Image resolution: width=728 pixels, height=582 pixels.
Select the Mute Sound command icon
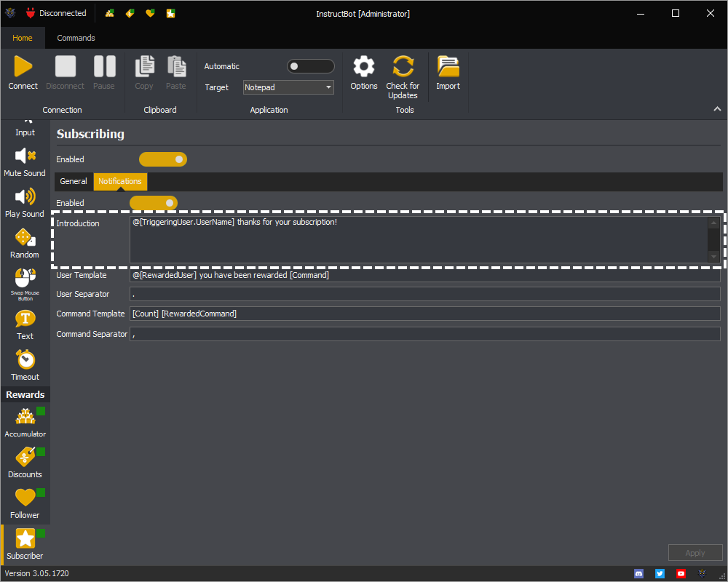coord(25,156)
